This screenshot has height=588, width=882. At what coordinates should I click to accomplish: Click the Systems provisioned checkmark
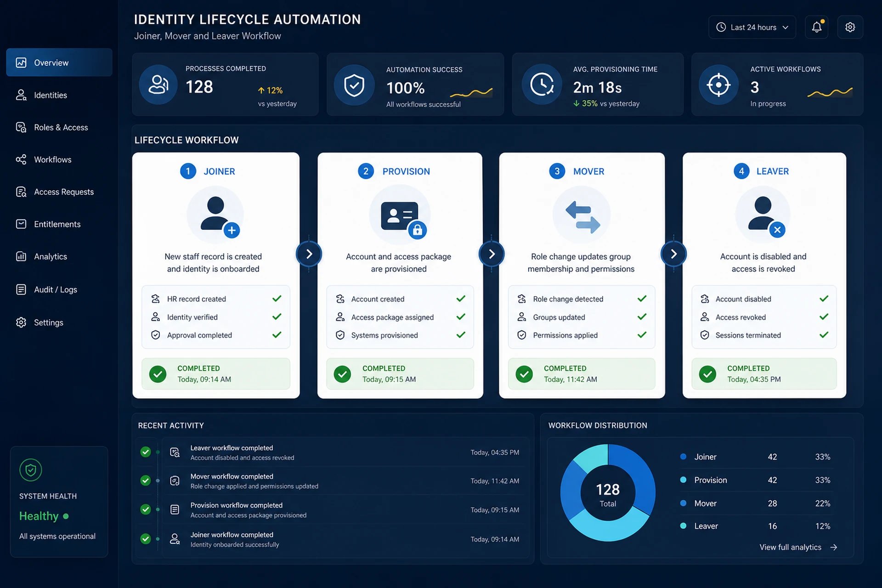[x=461, y=335]
